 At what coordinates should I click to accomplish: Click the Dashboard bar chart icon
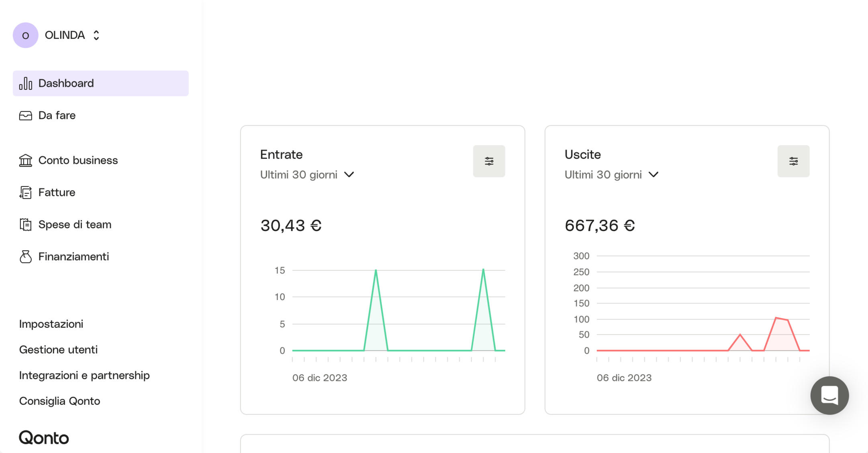26,83
